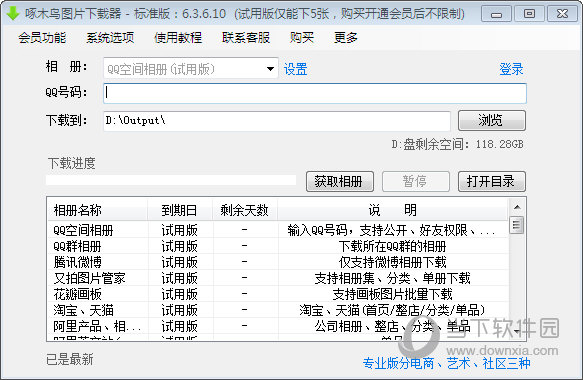Close the 啄木鸟图片下载器 window

563,14
